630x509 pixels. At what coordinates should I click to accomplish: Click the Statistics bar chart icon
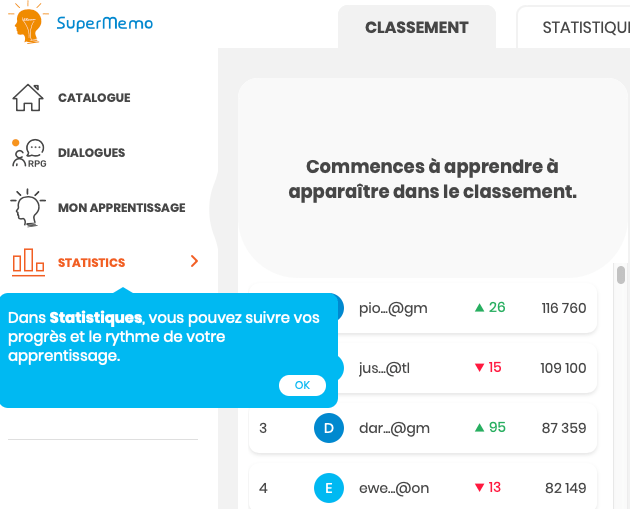28,262
